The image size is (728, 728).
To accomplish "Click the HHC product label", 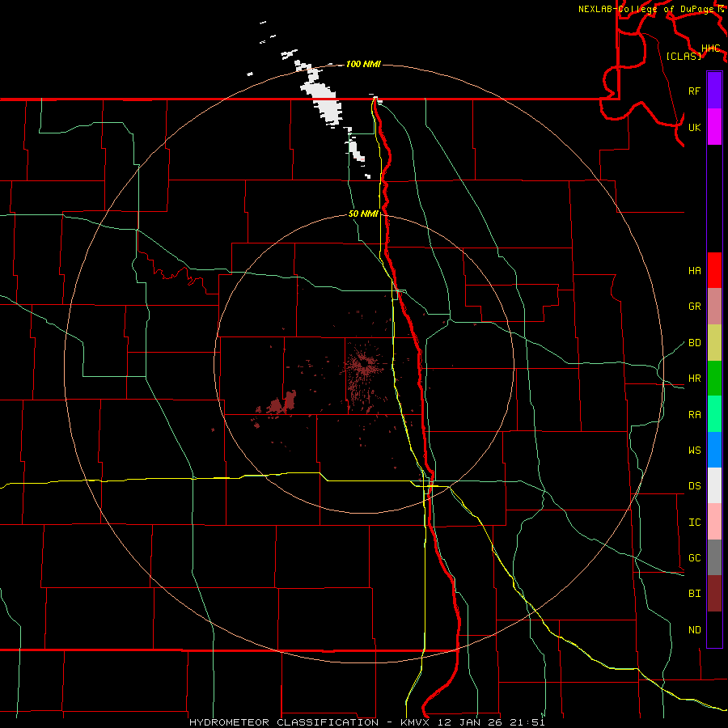I will point(711,49).
